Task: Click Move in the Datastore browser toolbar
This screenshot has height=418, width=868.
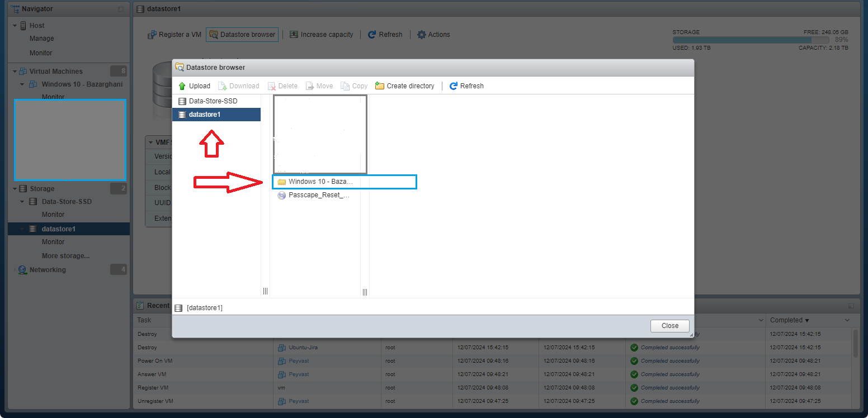Action: (x=319, y=86)
